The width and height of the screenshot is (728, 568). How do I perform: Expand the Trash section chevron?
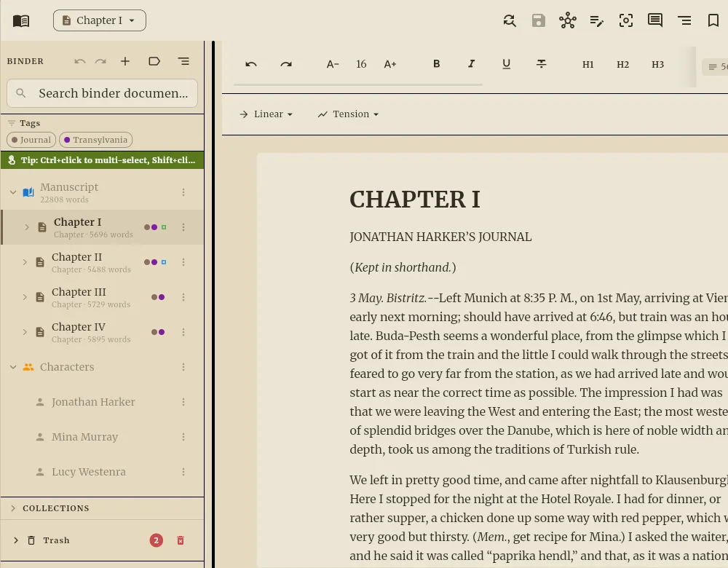click(x=16, y=540)
